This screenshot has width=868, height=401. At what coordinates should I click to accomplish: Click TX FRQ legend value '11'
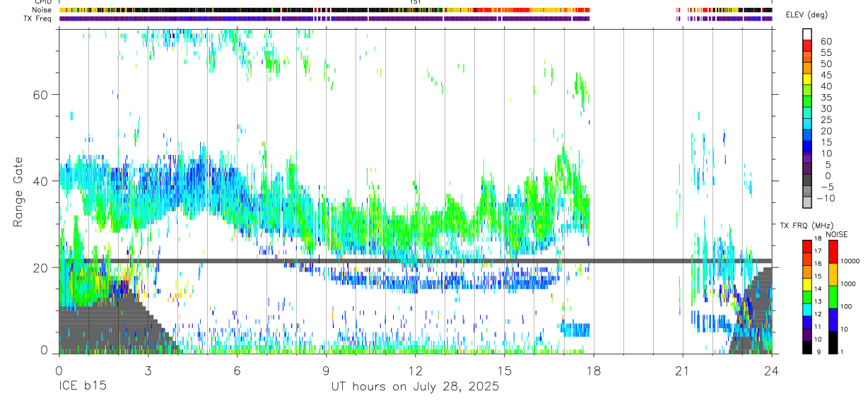(x=818, y=327)
